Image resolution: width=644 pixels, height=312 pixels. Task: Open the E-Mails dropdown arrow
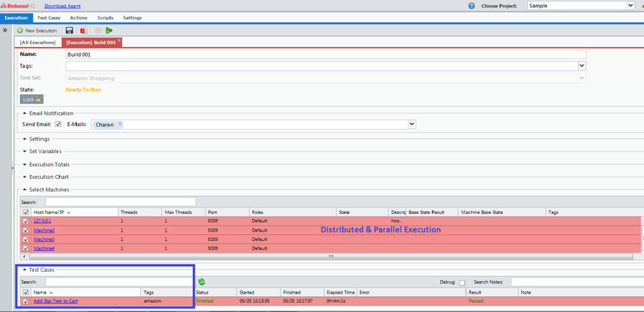pos(412,124)
